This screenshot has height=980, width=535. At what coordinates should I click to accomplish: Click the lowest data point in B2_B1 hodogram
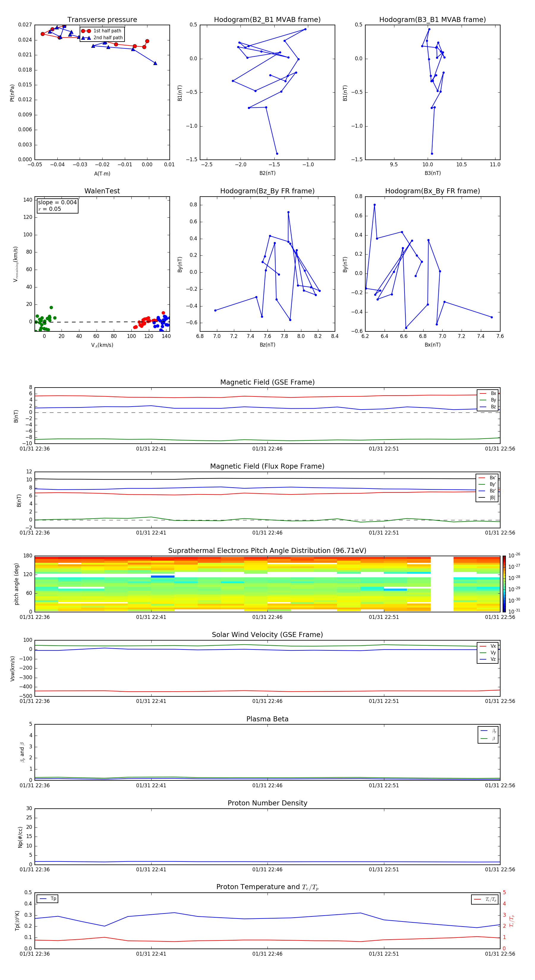[277, 154]
